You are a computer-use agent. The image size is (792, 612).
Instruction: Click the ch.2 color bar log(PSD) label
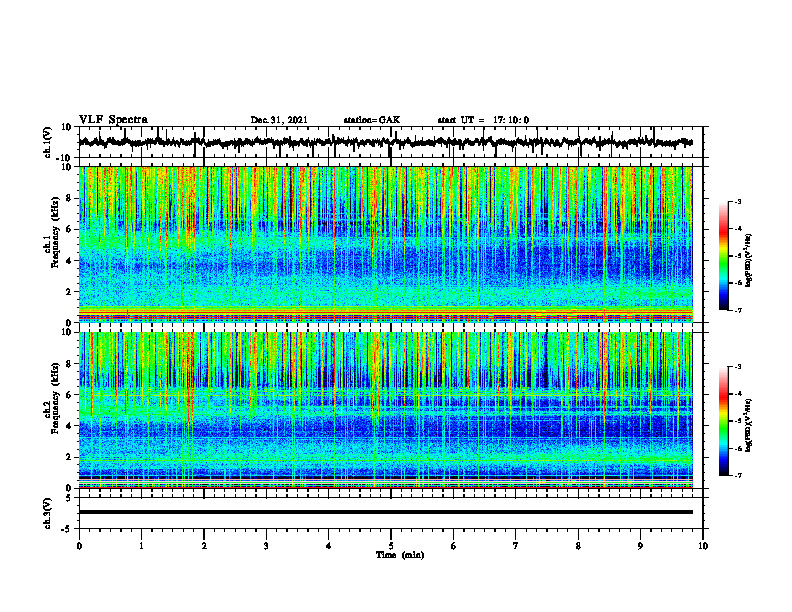click(x=748, y=425)
